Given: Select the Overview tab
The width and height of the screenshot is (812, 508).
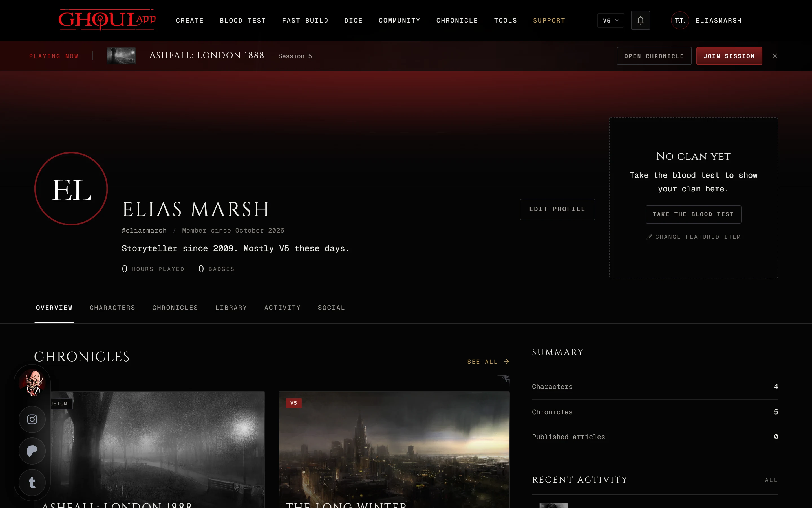Looking at the screenshot, I should [x=54, y=308].
